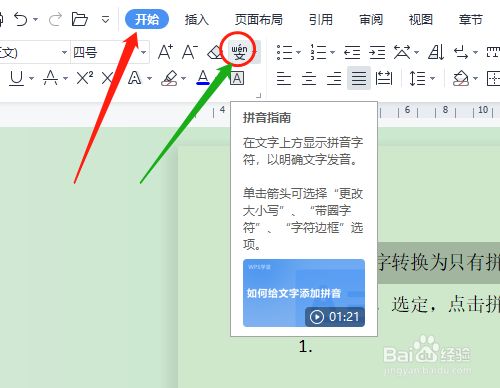Image resolution: width=500 pixels, height=388 pixels.
Task: Click the decrease indent icon
Action: (x=352, y=52)
